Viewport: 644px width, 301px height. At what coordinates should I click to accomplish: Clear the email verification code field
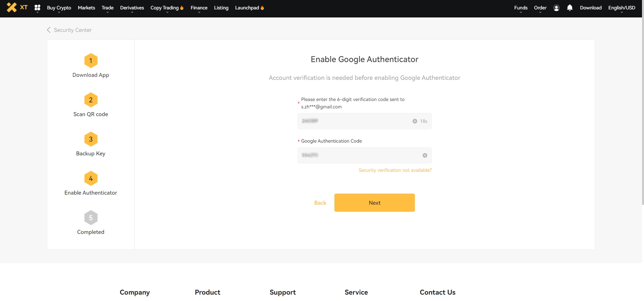pyautogui.click(x=415, y=121)
